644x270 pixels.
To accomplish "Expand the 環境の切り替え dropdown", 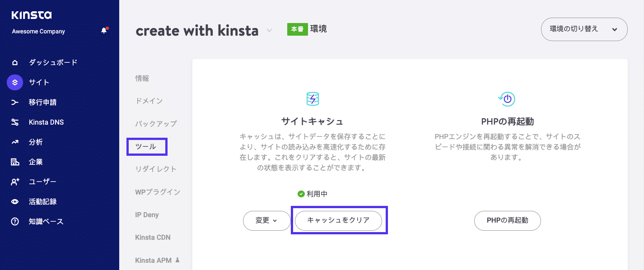I will (x=584, y=29).
